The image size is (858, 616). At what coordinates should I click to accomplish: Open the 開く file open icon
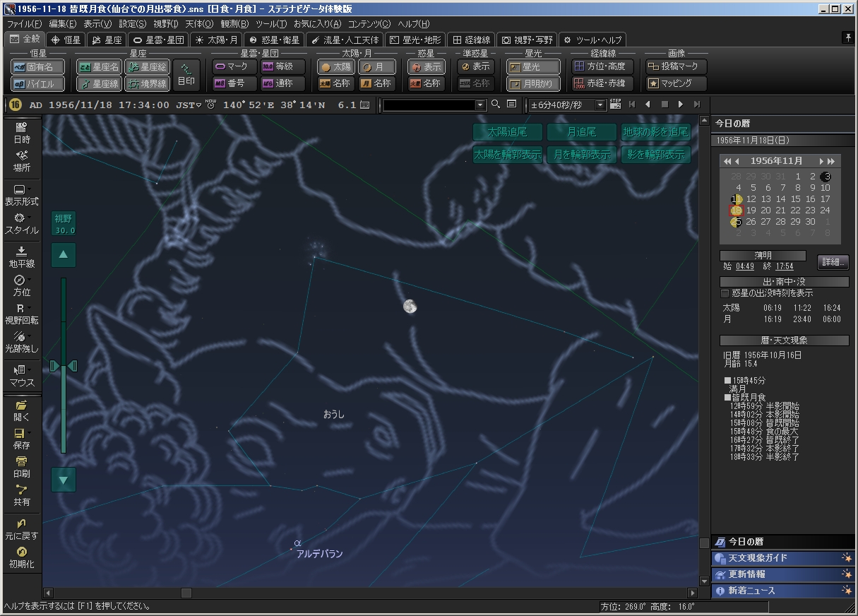21,410
